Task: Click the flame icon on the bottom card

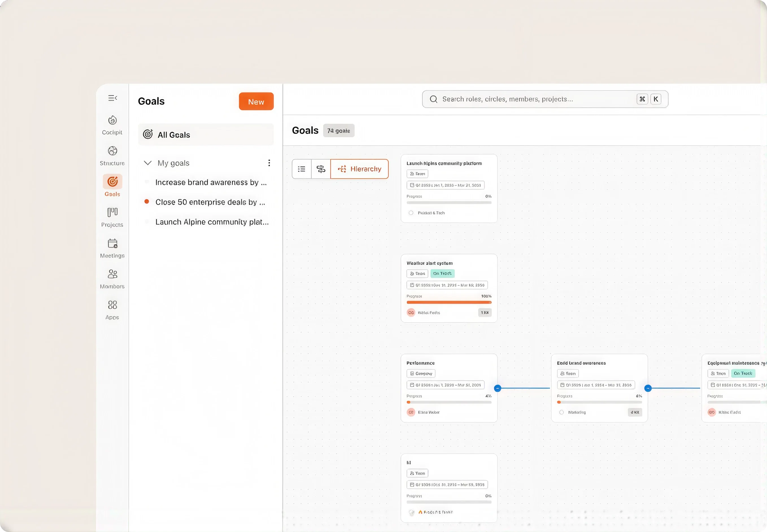Action: pos(420,512)
